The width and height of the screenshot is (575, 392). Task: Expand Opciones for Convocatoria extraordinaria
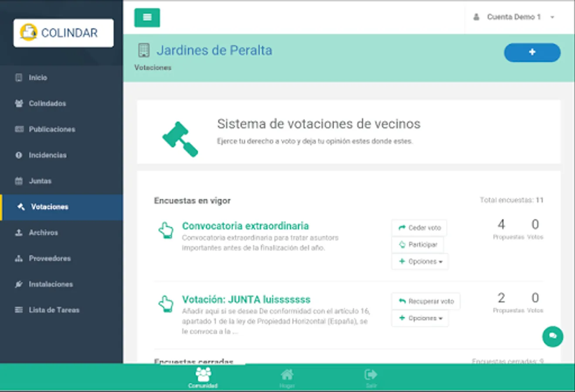tap(420, 261)
